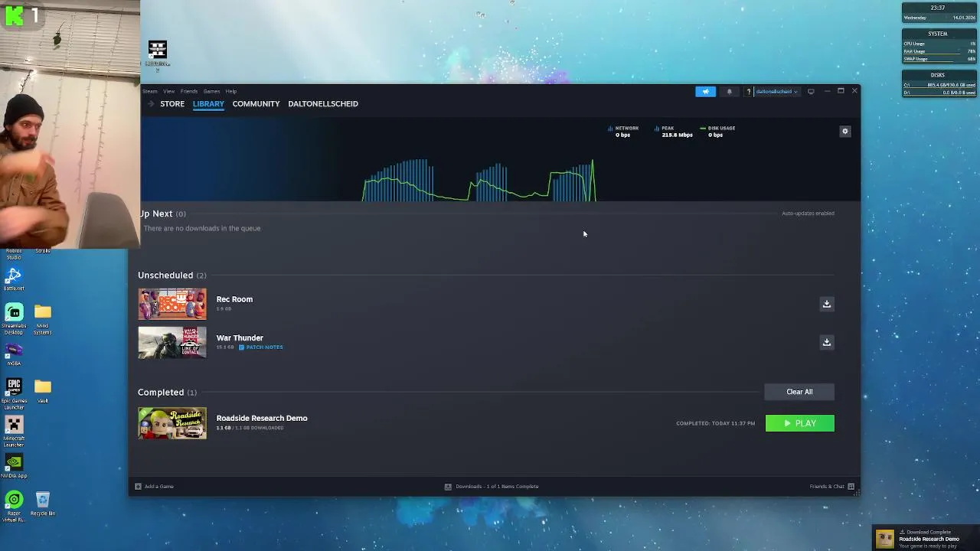Click the War Thunder title
This screenshot has width=980, height=551.
click(x=240, y=337)
